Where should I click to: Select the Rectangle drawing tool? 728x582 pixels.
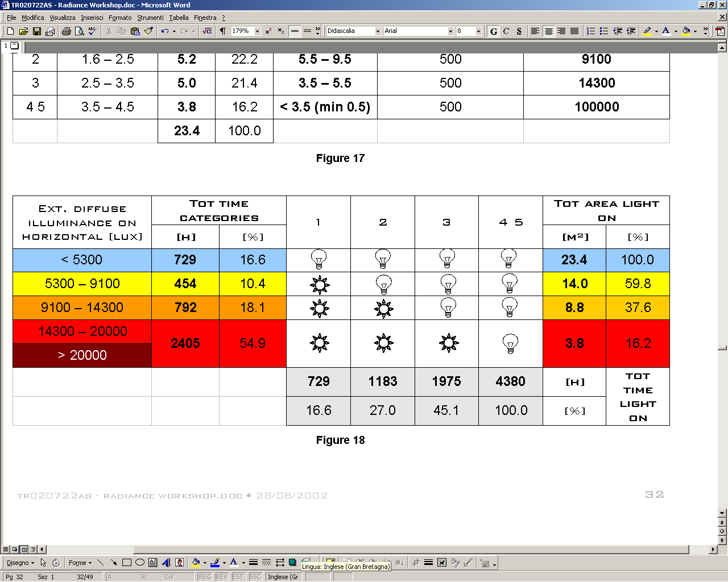click(x=127, y=563)
